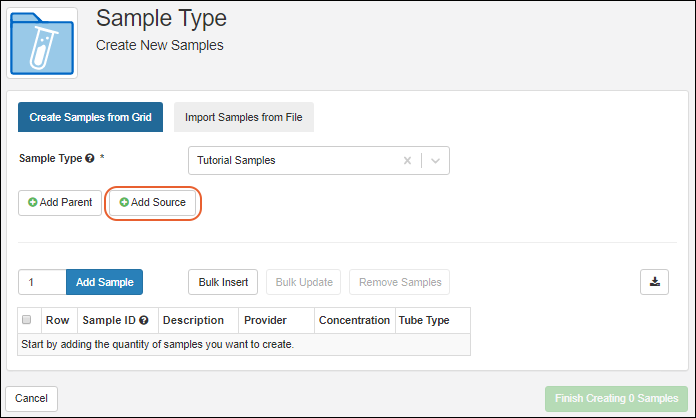Click the Sample Type folder icon
Image resolution: width=696 pixels, height=418 pixels.
[x=41, y=42]
